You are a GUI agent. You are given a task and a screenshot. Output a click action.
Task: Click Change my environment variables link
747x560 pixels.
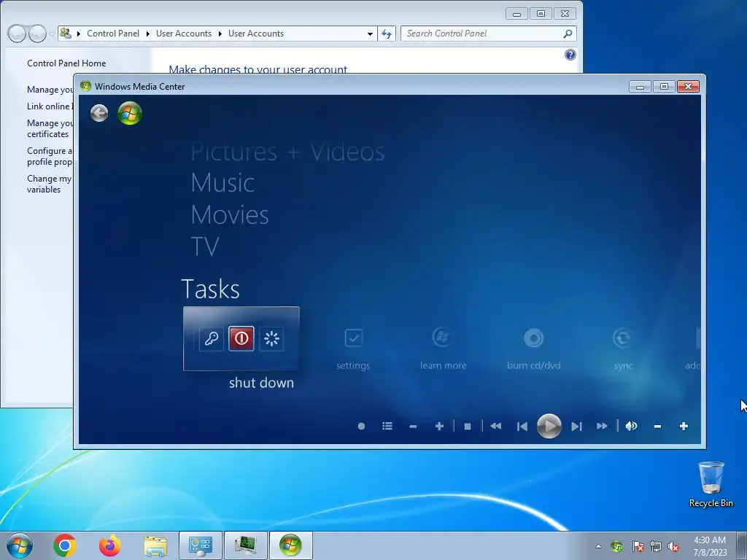tap(49, 184)
